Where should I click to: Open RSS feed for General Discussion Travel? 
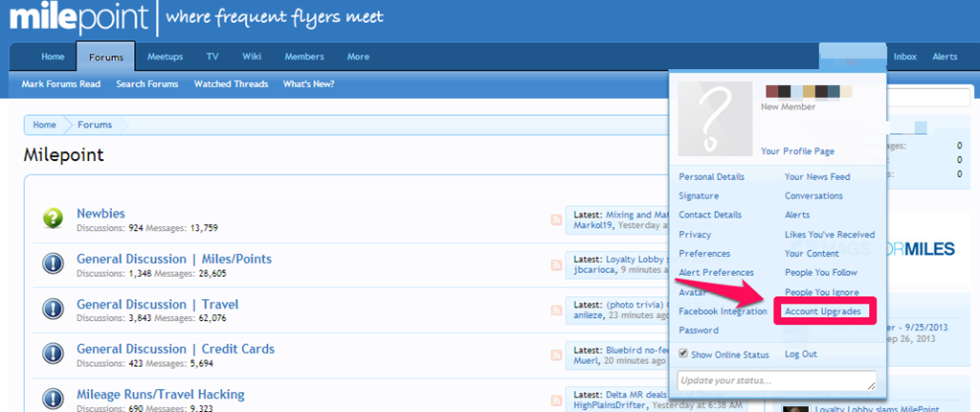click(x=556, y=309)
